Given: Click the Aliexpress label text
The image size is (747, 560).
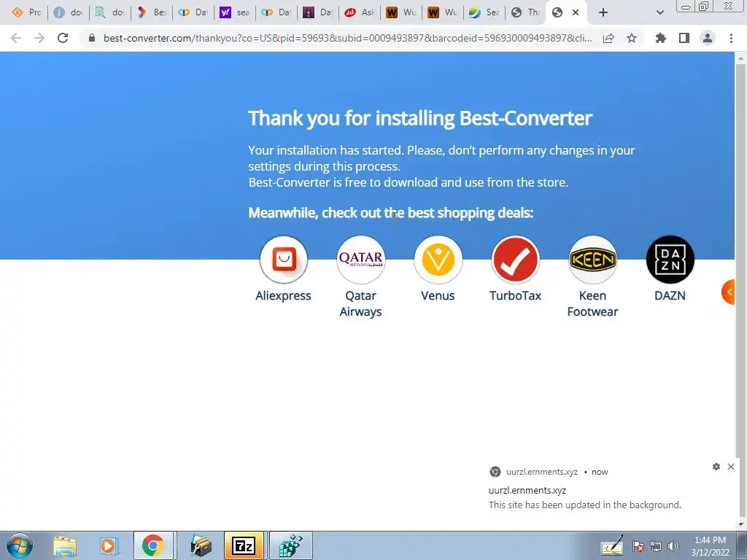Looking at the screenshot, I should (x=284, y=296).
